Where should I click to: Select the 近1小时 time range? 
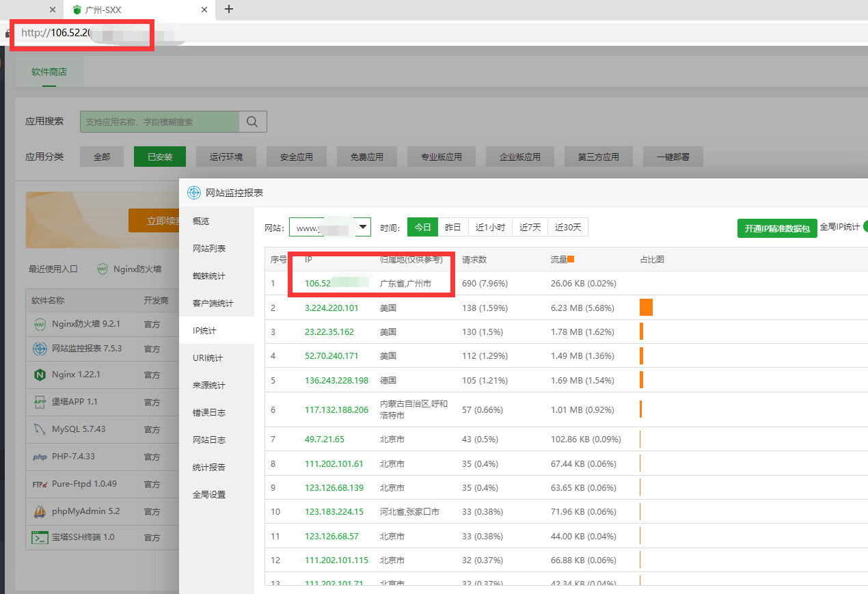490,228
